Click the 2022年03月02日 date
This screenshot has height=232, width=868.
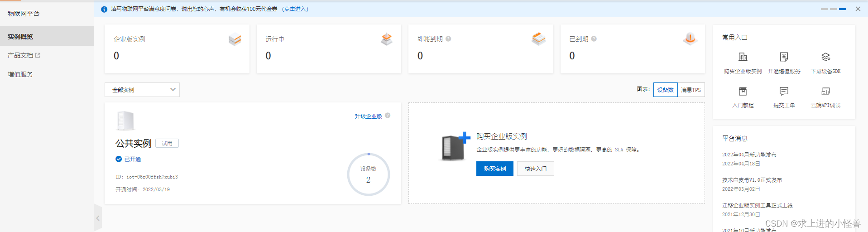(x=741, y=189)
